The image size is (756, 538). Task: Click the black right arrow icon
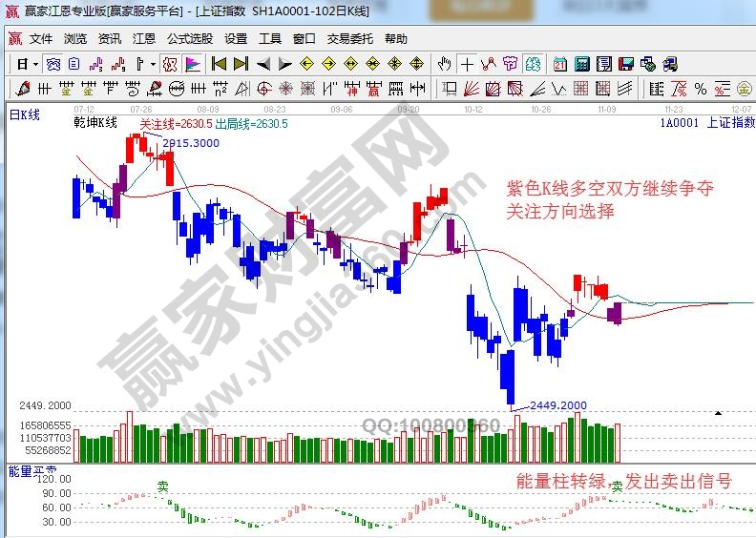click(285, 64)
